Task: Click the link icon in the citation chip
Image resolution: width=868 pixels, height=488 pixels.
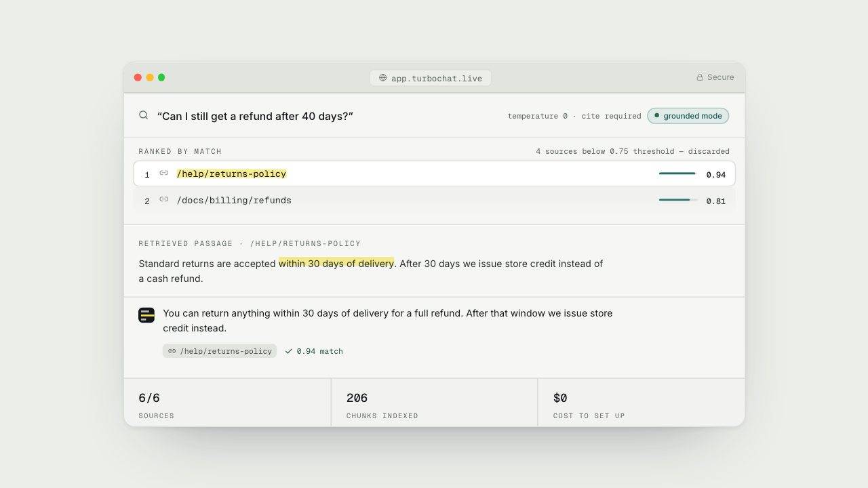Action: tap(172, 351)
